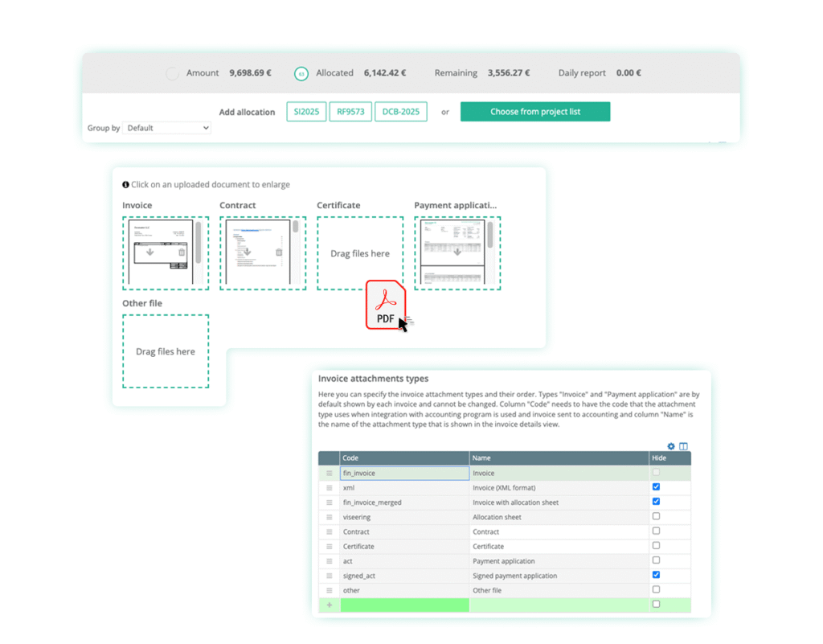Screen dimensions: 823x644
Task: Click the drag handle on the Certificate row
Action: [329, 546]
